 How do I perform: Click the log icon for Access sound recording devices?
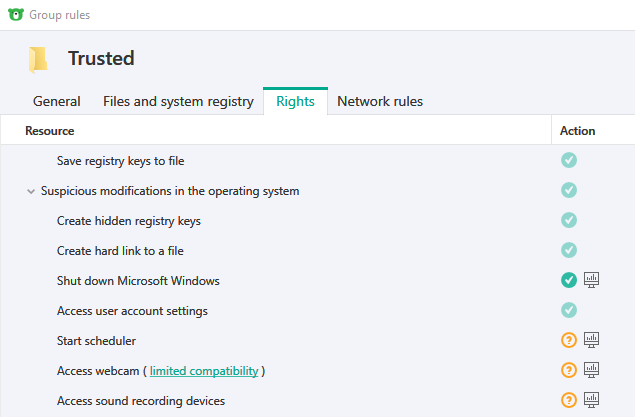tap(591, 400)
